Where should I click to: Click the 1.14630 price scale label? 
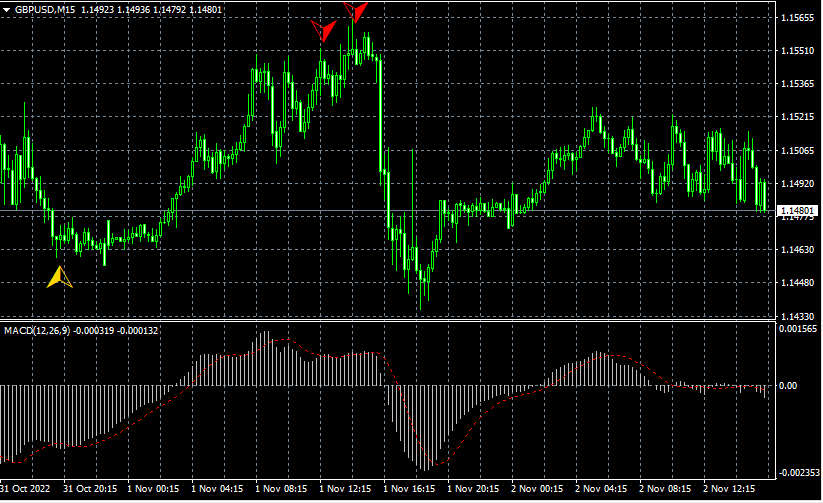[798, 250]
